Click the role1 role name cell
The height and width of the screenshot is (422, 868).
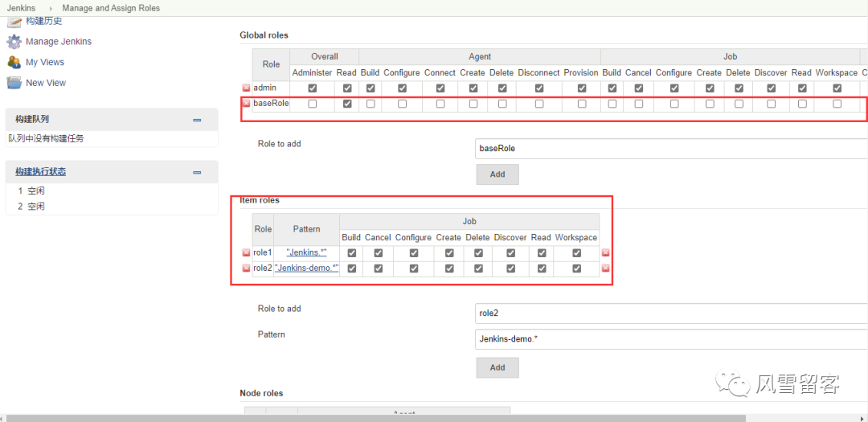point(263,252)
